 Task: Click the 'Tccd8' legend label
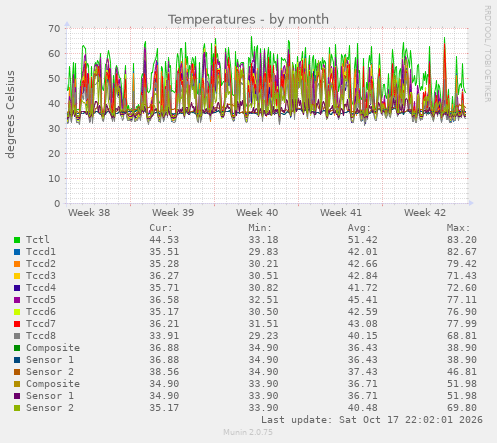pos(41,336)
